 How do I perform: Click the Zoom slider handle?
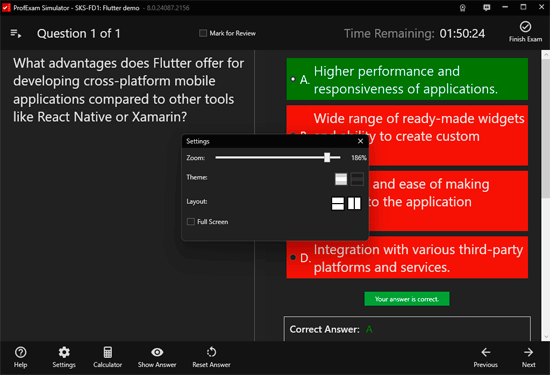point(327,157)
